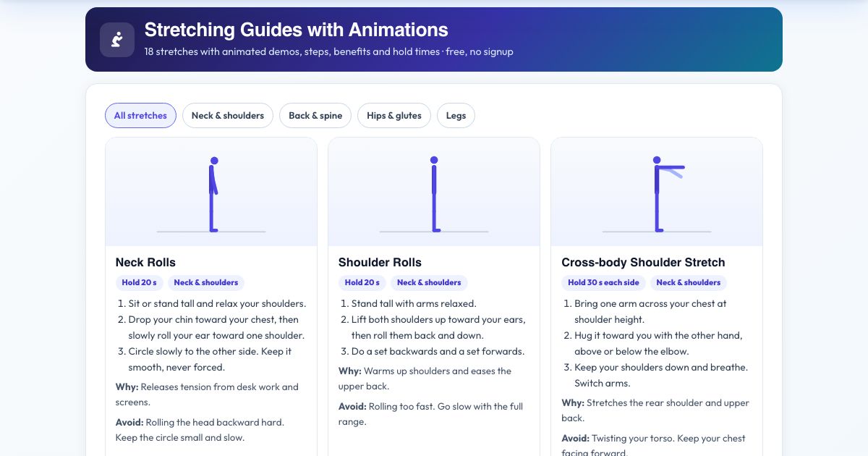The height and width of the screenshot is (456, 868).
Task: Click Avoid: Twisting your torso text
Action: (x=653, y=445)
